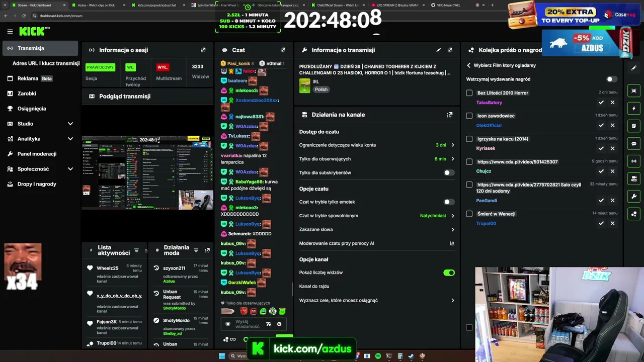The height and width of the screenshot is (362, 644).
Task: Expand the Społeczność sidebar section
Action: [40, 169]
